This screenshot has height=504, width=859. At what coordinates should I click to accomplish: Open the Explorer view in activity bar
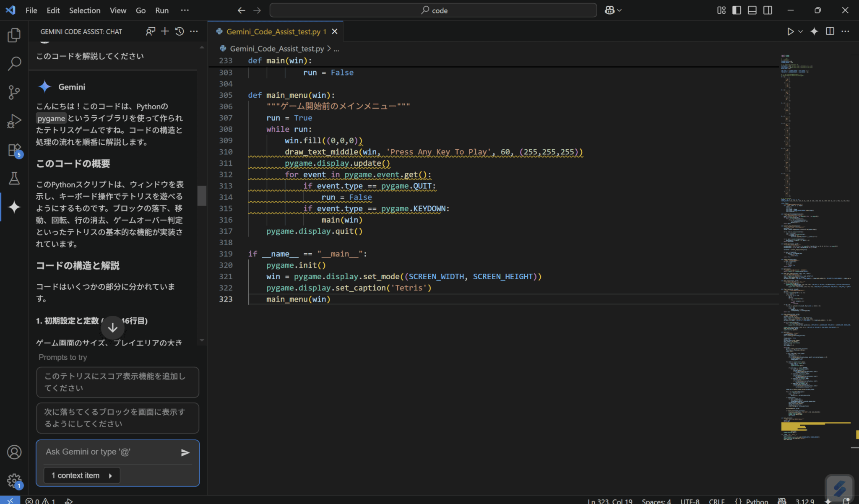click(x=14, y=35)
